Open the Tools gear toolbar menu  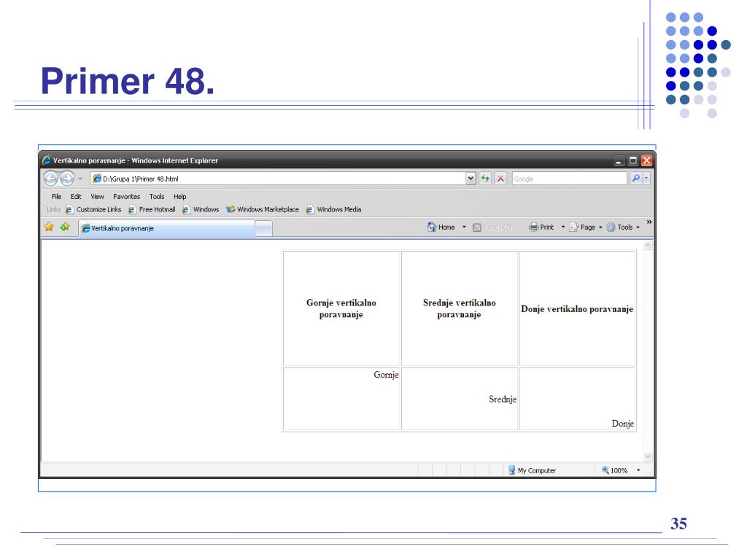pyautogui.click(x=623, y=227)
